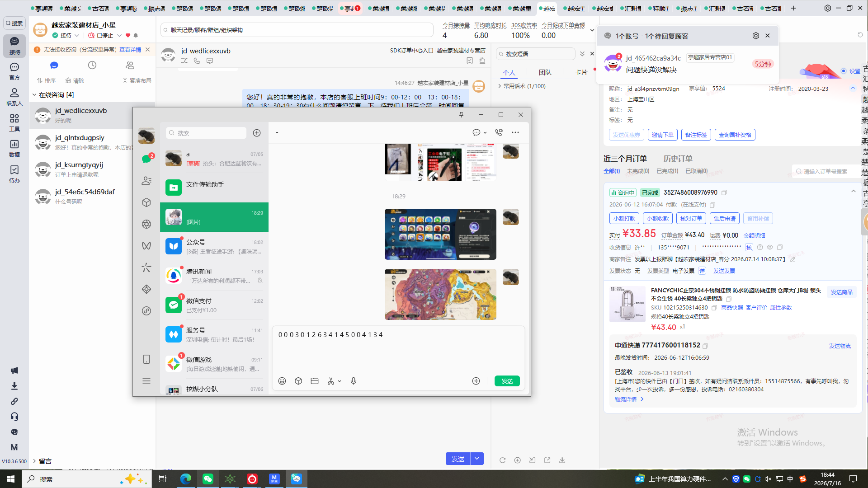
Task: Open the game map image thumbnail in WeChat chat
Action: (x=440, y=295)
